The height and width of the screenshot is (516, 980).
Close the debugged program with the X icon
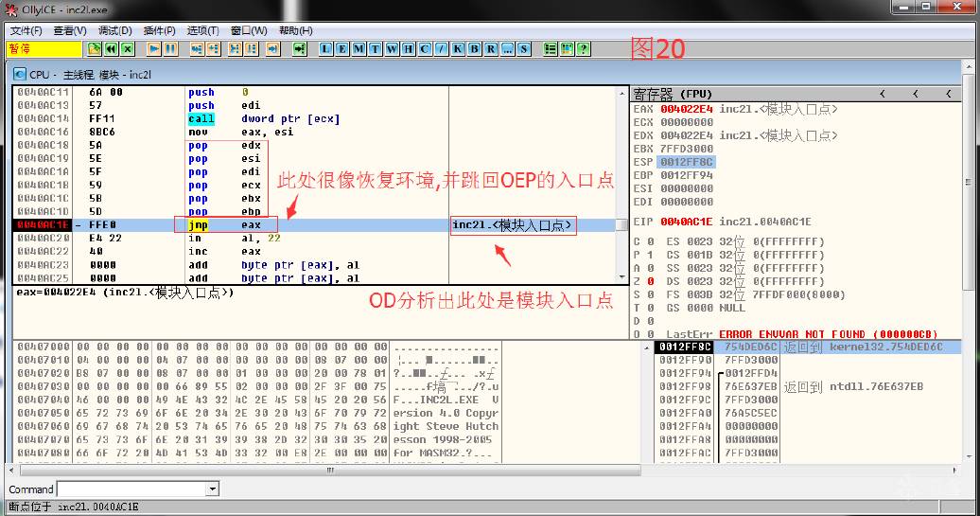pos(128,49)
